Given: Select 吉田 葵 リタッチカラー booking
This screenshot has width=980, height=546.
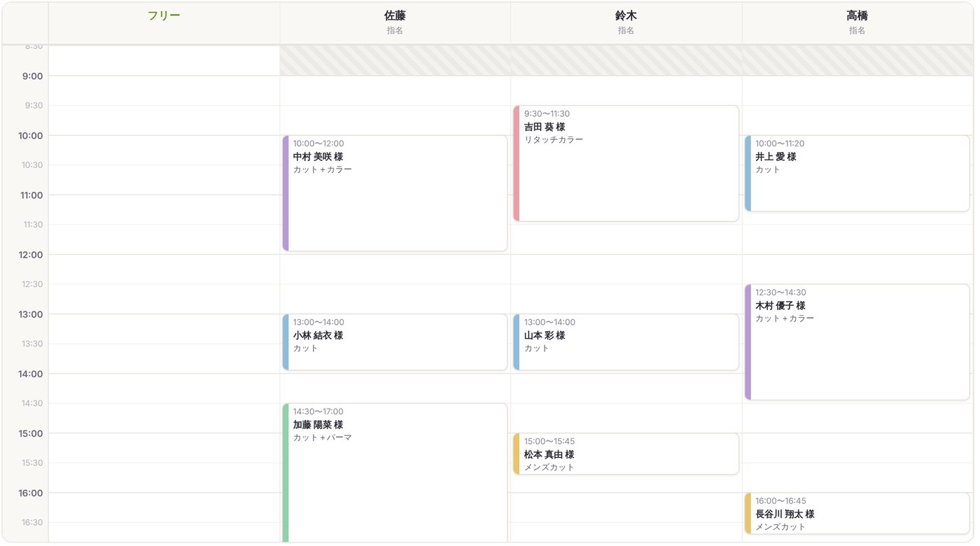Looking at the screenshot, I should click(626, 164).
